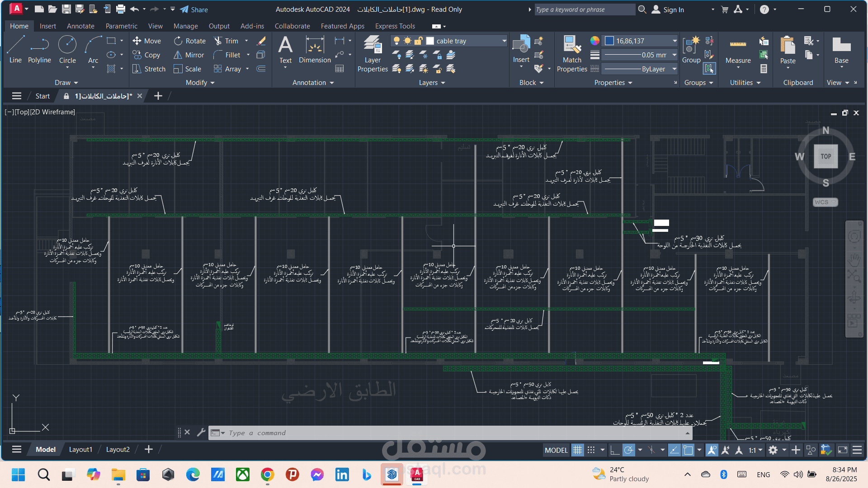Open the ByLayer linetype dropdown
This screenshot has width=868, height=488.
(x=675, y=69)
